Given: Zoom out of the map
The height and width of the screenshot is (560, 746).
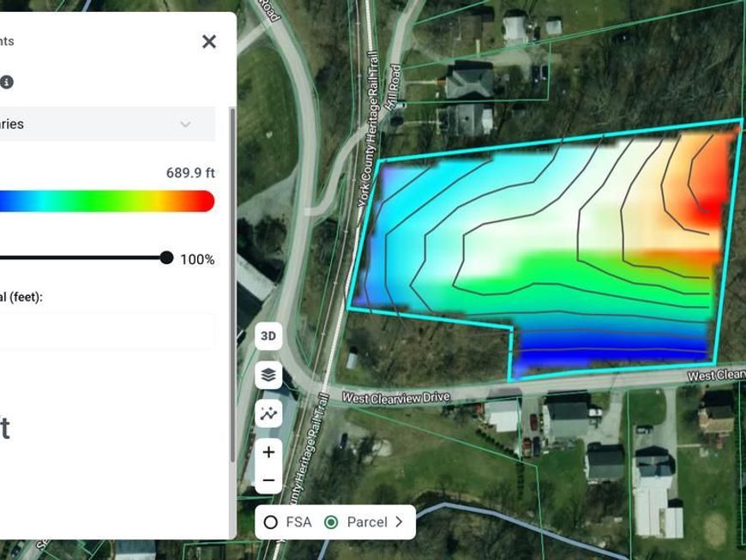Looking at the screenshot, I should tap(268, 480).
